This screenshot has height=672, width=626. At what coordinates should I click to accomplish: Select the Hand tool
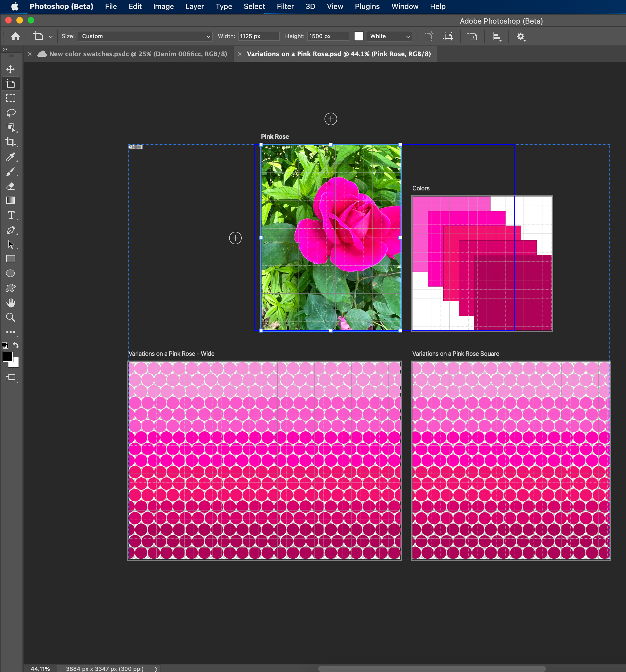pos(10,302)
